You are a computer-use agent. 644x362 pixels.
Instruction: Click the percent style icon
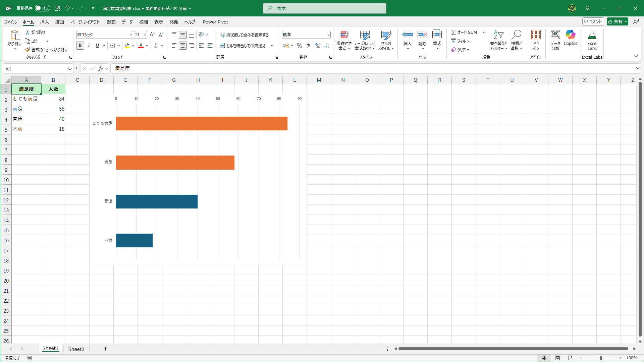click(300, 46)
